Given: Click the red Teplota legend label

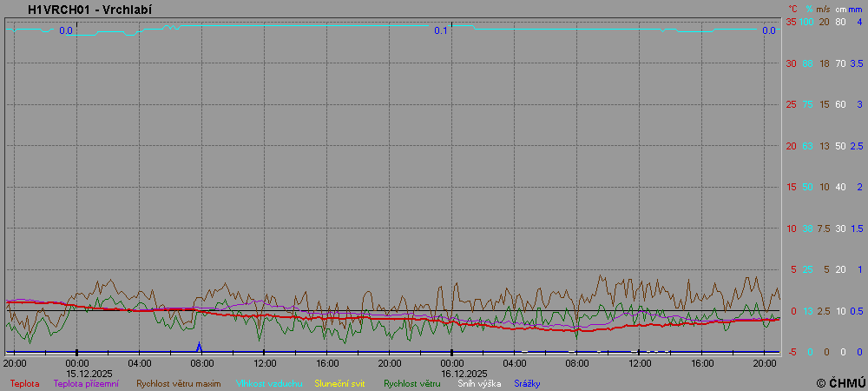Looking at the screenshot, I should click(x=24, y=383).
